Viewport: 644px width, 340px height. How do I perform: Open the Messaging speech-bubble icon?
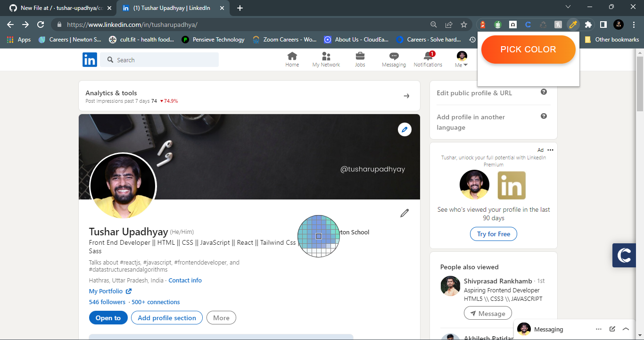coord(394,57)
